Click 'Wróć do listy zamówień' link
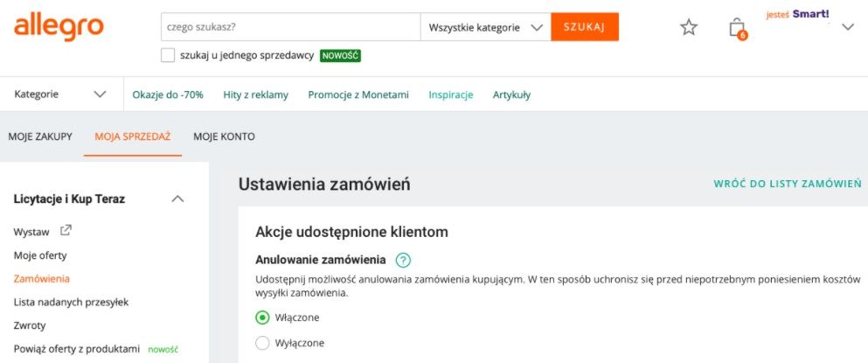868x363 pixels. (x=788, y=184)
